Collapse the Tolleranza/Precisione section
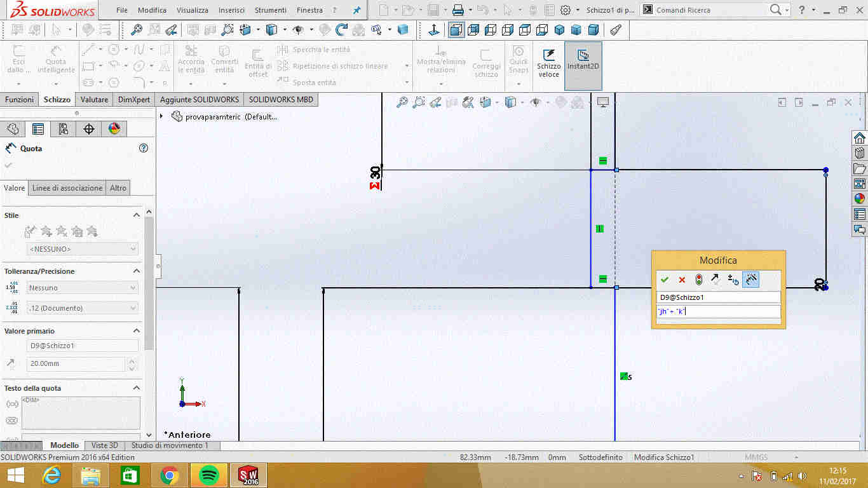Viewport: 868px width, 488px height. (x=136, y=271)
